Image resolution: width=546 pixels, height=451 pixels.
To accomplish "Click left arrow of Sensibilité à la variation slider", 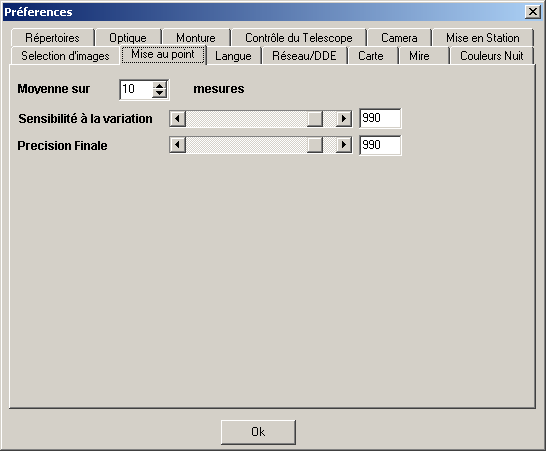I will click(x=178, y=119).
